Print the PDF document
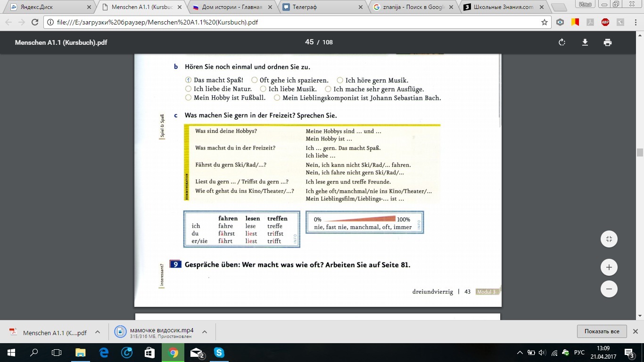This screenshot has height=362, width=644. coord(608,42)
